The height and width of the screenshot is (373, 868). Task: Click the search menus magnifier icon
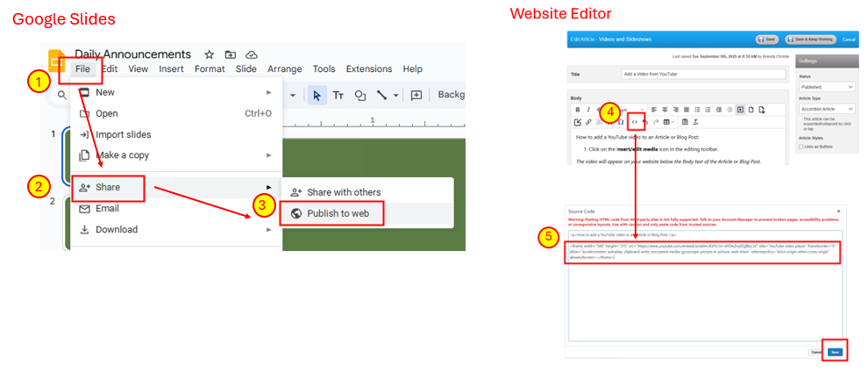tap(62, 95)
